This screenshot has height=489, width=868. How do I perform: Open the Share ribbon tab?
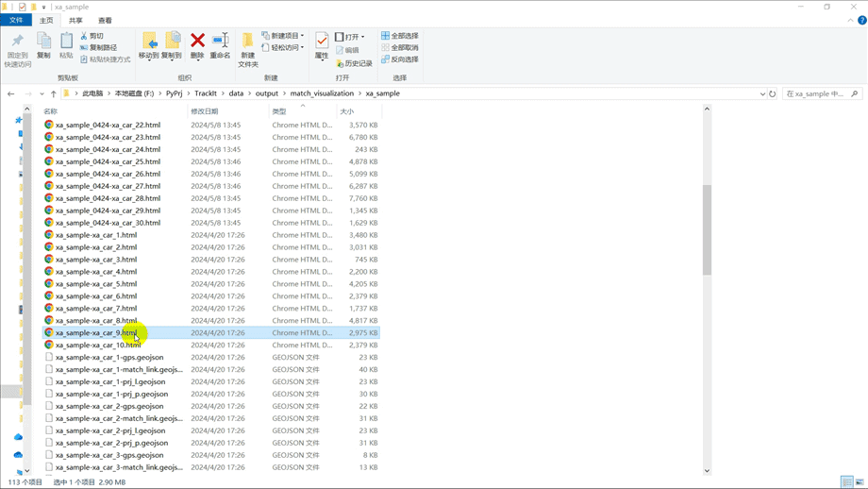pyautogui.click(x=75, y=21)
